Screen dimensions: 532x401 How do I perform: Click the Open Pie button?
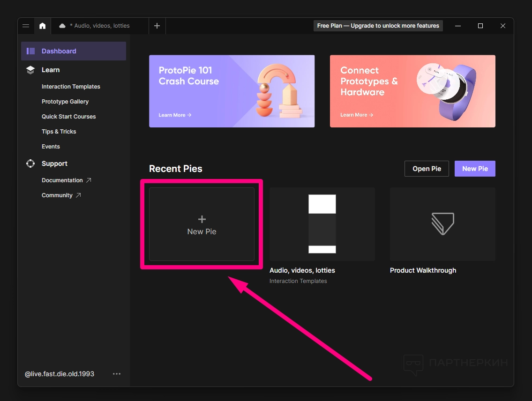click(x=427, y=169)
